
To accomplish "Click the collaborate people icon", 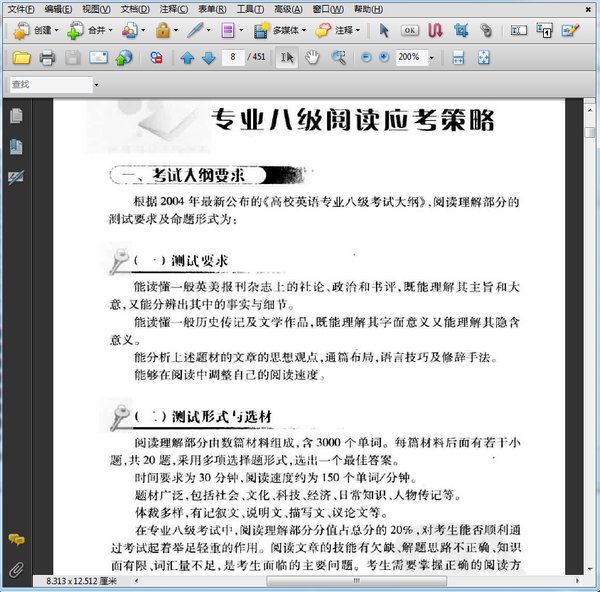I will point(130,30).
